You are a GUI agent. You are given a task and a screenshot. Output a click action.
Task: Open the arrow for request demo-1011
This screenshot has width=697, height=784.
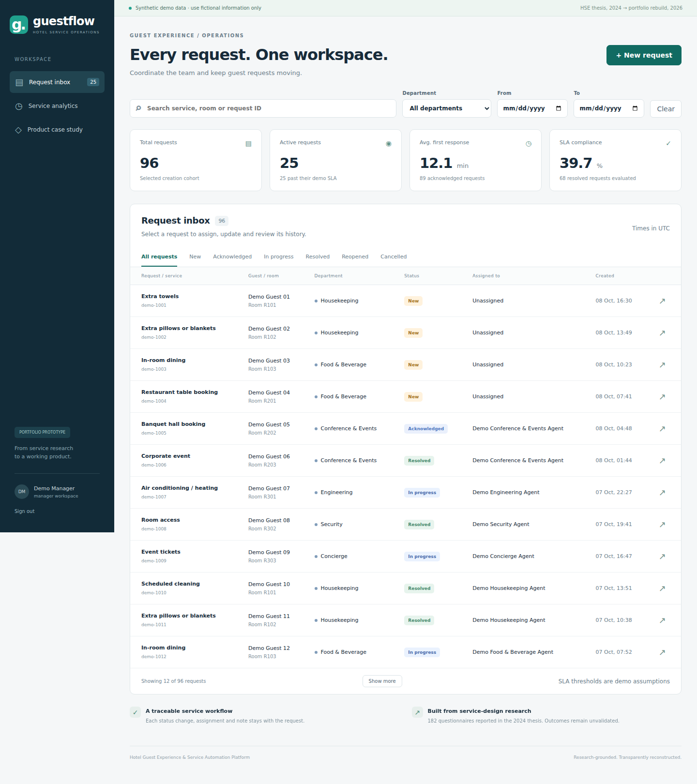click(662, 620)
